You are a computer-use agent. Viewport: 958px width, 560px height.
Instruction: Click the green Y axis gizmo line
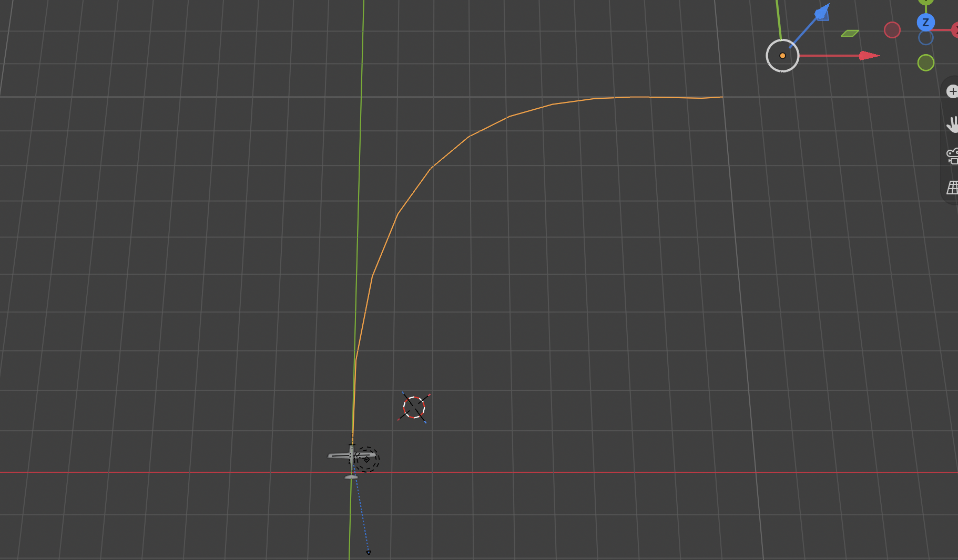coord(778,19)
